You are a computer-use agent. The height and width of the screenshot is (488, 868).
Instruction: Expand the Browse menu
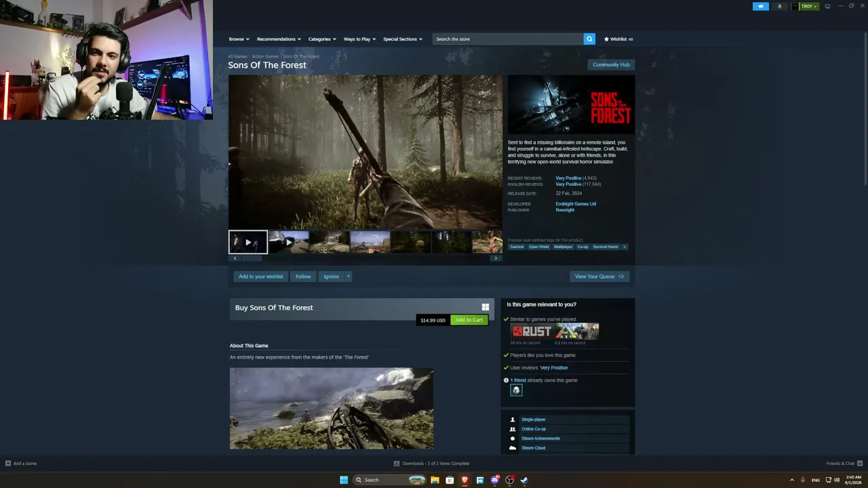[x=239, y=39]
